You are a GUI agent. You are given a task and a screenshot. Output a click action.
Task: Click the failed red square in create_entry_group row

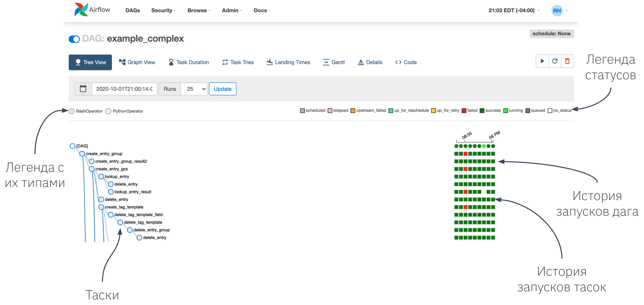point(465,154)
